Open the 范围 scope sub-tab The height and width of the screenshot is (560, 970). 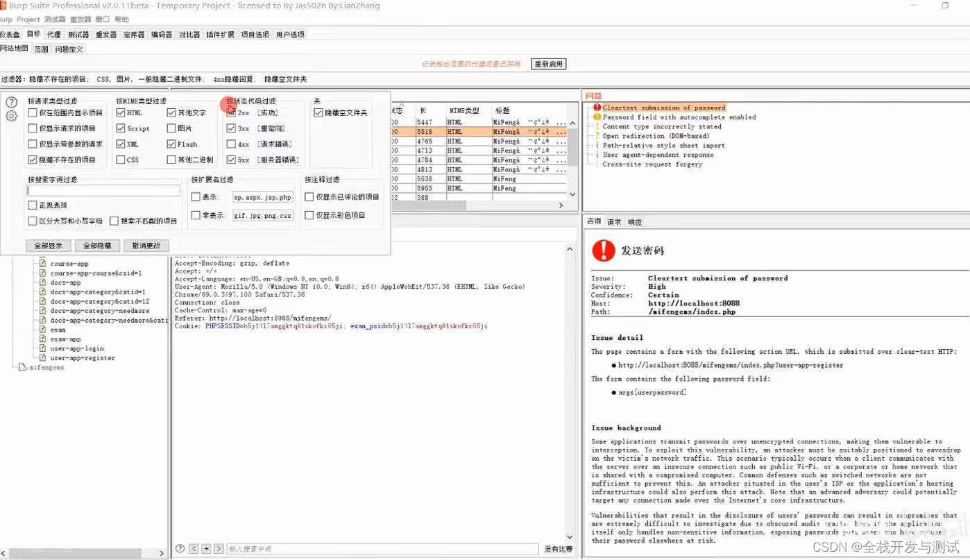[x=41, y=49]
